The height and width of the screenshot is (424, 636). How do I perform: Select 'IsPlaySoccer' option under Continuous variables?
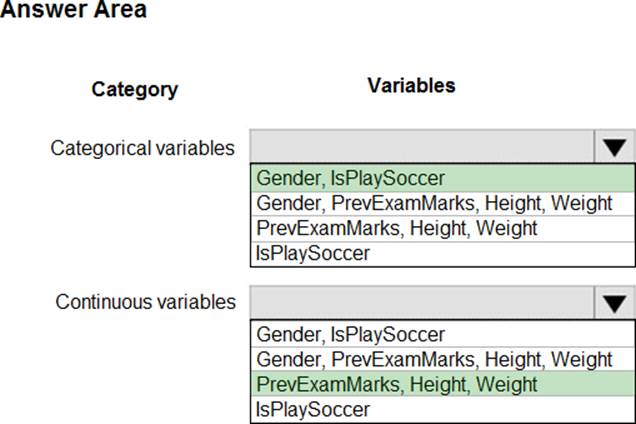tap(312, 409)
